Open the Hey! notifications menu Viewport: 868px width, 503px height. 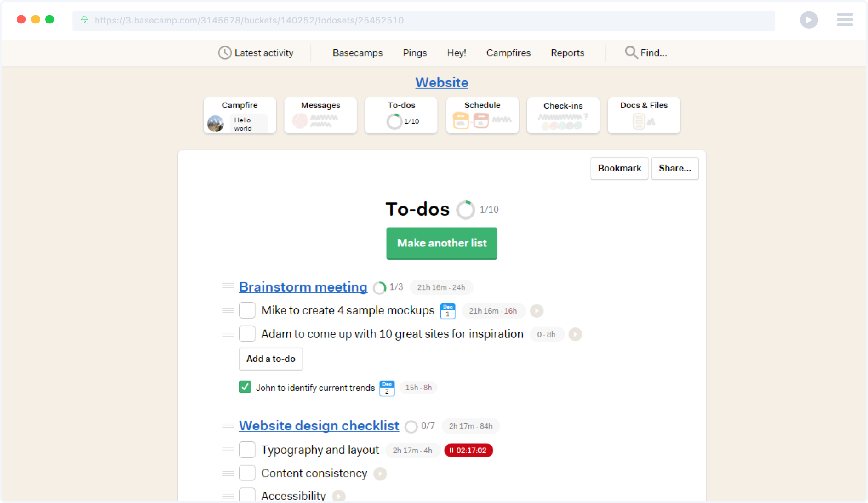click(457, 53)
